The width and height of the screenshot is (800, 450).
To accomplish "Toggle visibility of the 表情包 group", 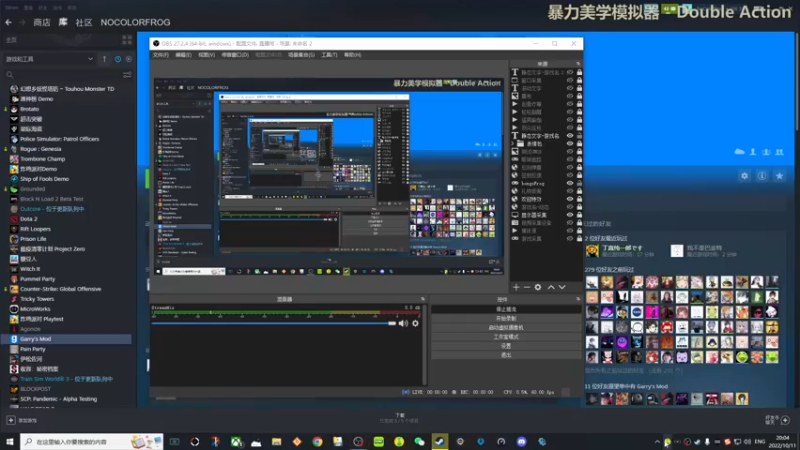I will pyautogui.click(x=570, y=144).
